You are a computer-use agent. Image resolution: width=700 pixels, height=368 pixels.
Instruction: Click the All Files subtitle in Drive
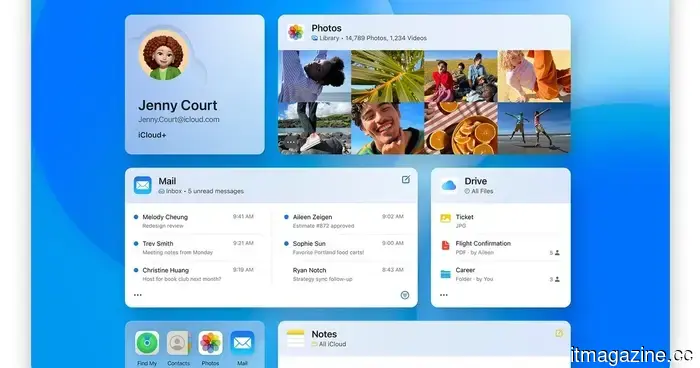pos(479,191)
